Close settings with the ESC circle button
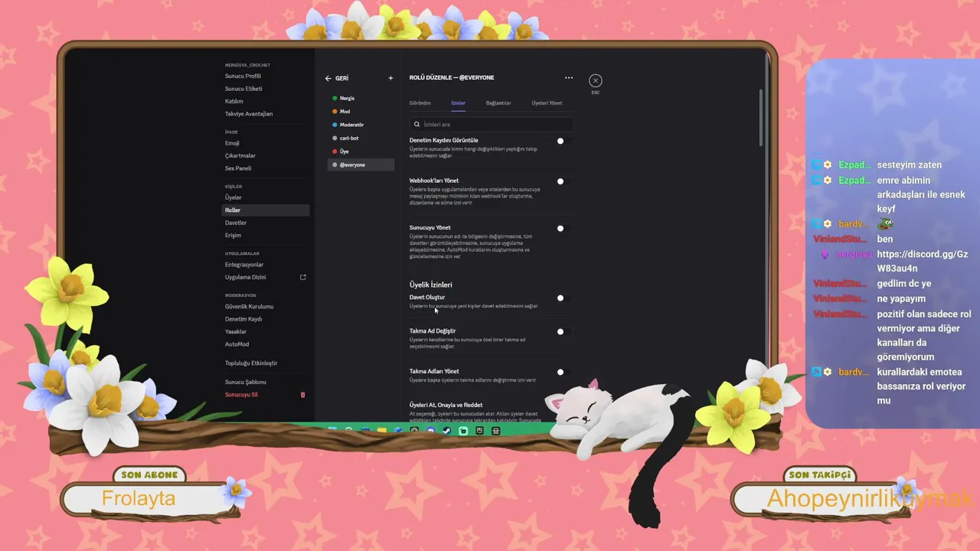The image size is (980, 551). pyautogui.click(x=596, y=80)
